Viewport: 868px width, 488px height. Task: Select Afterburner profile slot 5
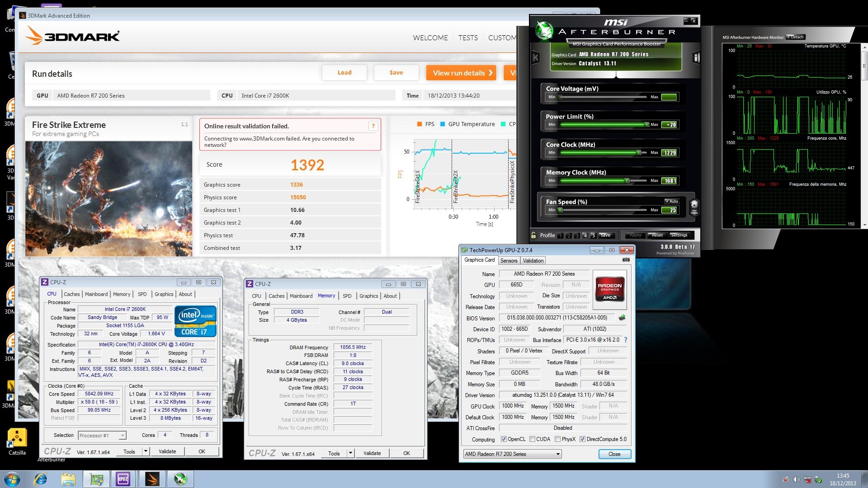click(593, 235)
